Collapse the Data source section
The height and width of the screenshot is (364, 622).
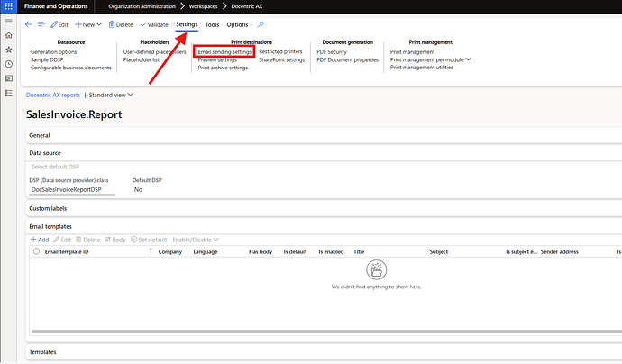pos(324,153)
